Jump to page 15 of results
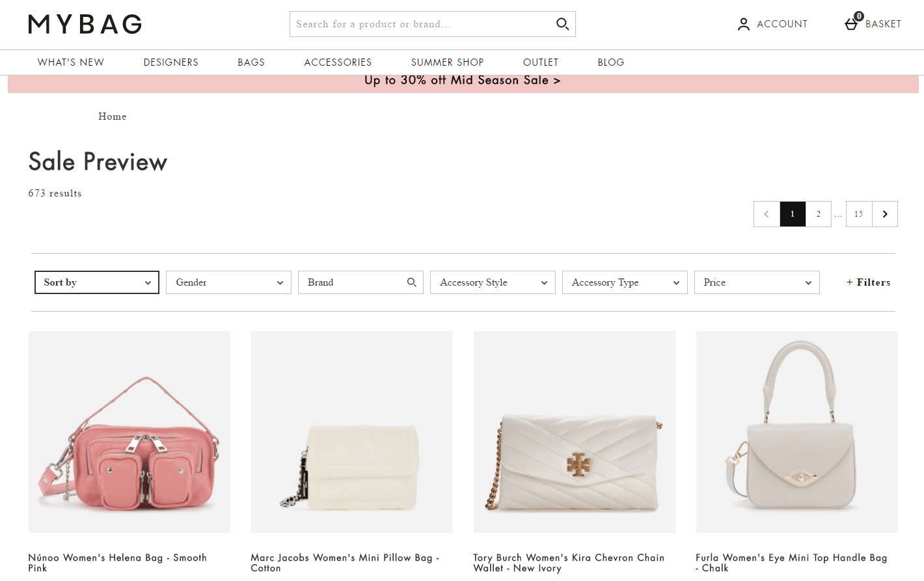 pyautogui.click(x=859, y=214)
